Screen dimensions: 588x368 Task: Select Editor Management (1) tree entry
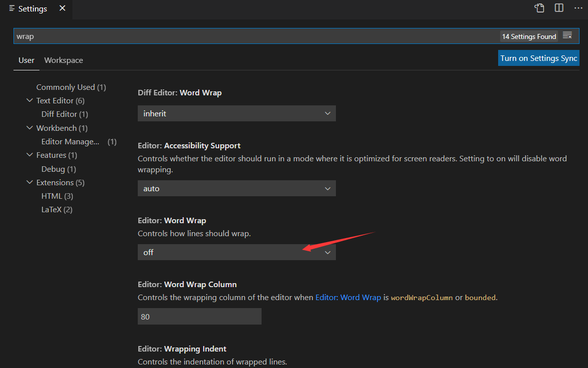(79, 141)
